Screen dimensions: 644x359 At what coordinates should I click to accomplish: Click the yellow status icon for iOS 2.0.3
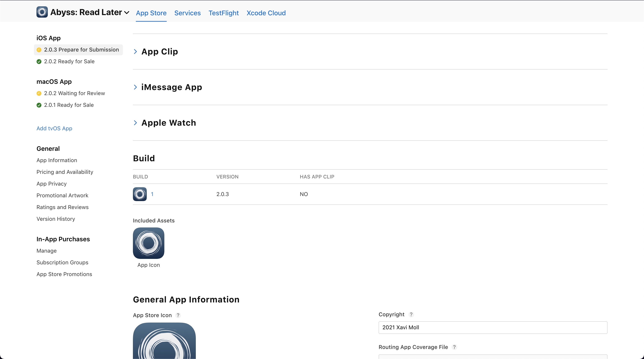[39, 50]
